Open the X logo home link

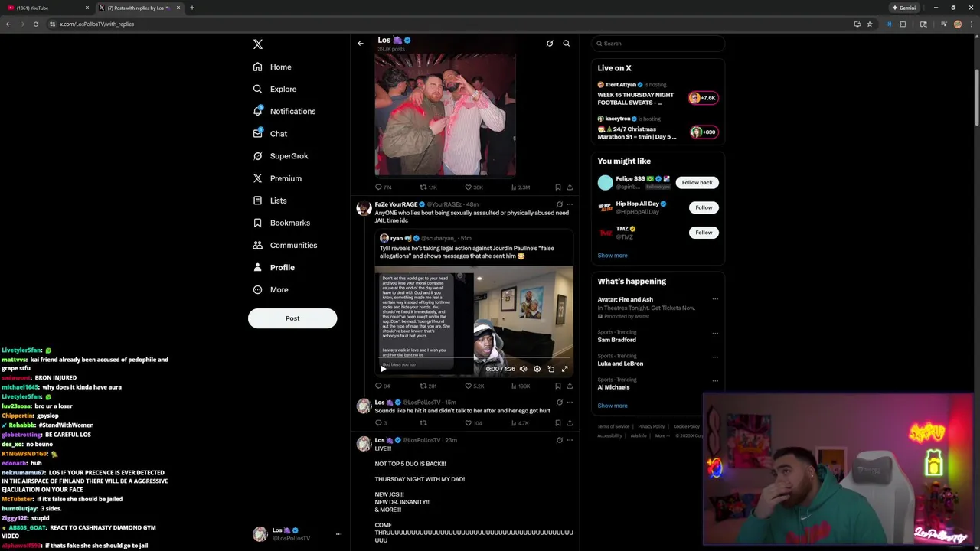[x=258, y=44]
